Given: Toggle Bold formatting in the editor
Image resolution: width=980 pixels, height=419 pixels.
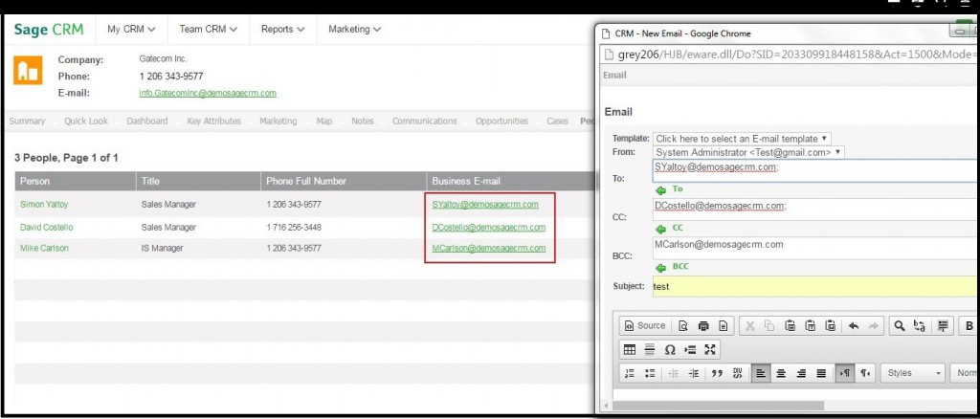Looking at the screenshot, I should (x=969, y=326).
